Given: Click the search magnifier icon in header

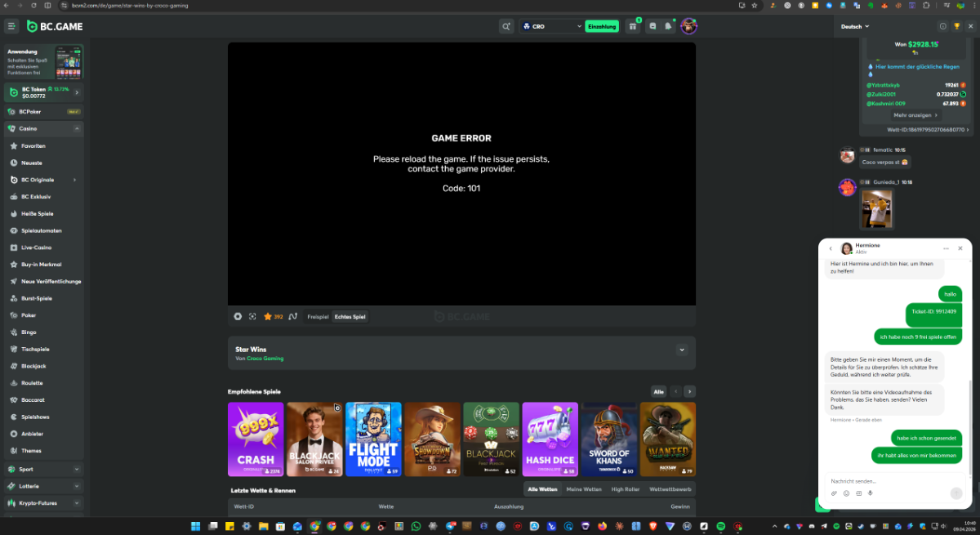Looking at the screenshot, I should click(x=506, y=26).
